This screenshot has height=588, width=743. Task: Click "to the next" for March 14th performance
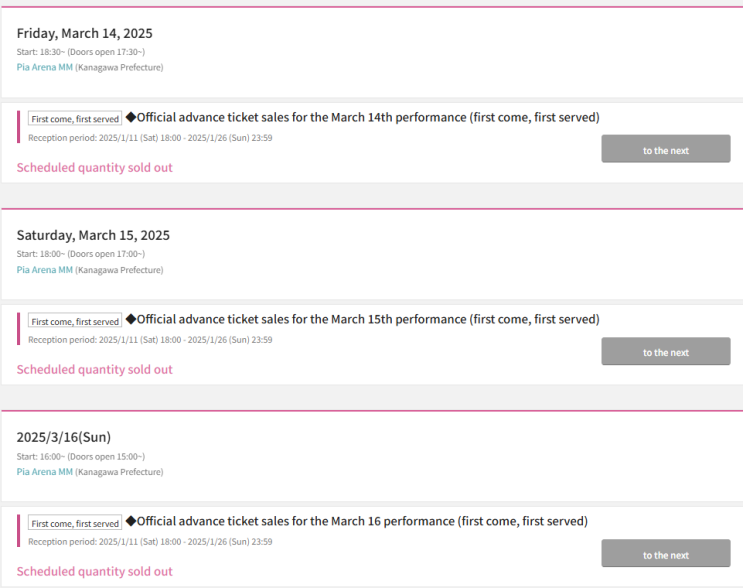coord(665,150)
